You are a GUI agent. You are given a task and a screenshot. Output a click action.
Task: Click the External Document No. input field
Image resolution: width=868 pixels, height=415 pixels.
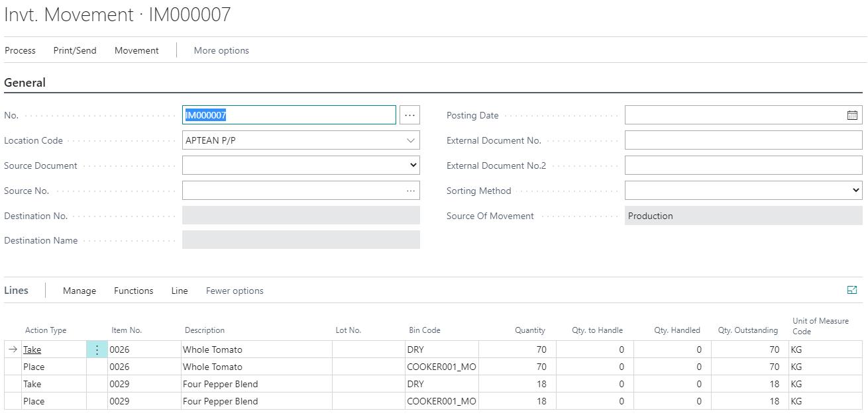click(743, 140)
